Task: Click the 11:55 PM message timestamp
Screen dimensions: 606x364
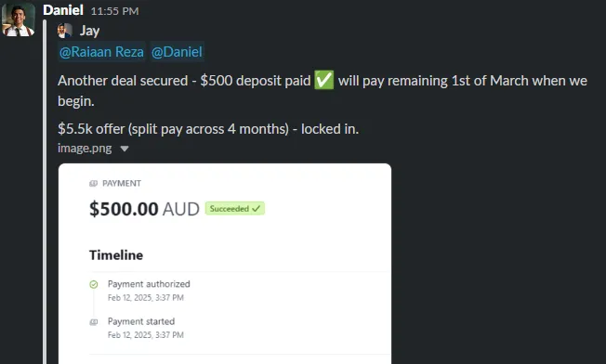Action: (x=114, y=11)
